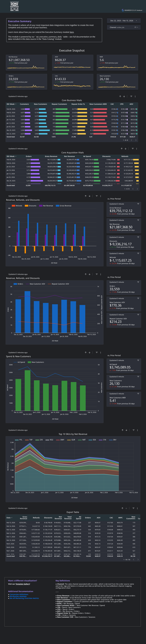
Task: Click drill up arrow above Core Acquisition Vitals
Action: [x=122, y=149]
